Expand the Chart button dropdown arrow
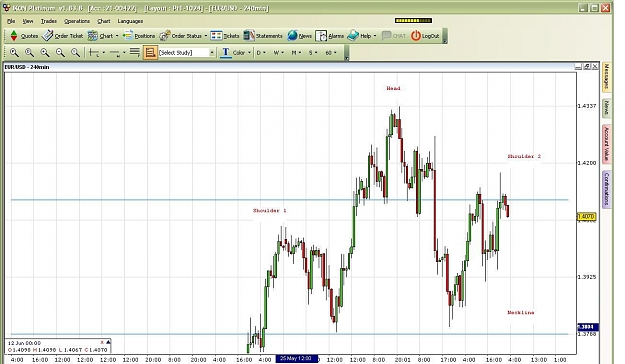625x364 pixels. (x=117, y=36)
